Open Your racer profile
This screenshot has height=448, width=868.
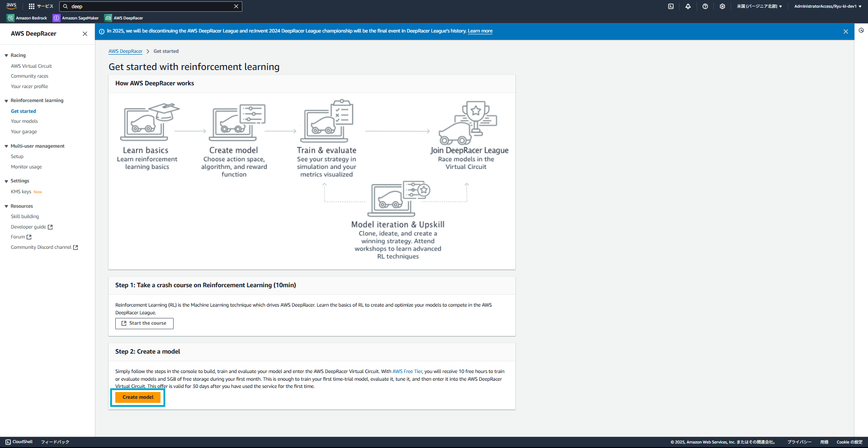29,87
